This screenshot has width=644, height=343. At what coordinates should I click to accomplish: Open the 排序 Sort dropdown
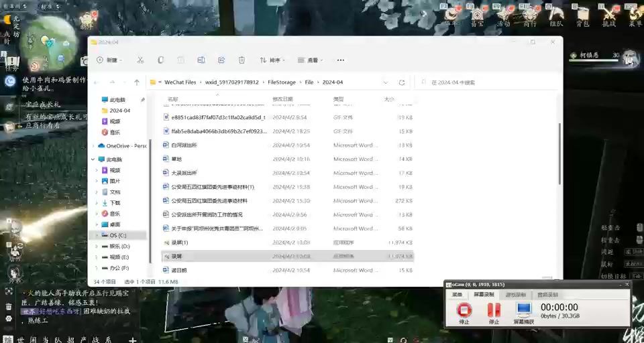click(272, 60)
